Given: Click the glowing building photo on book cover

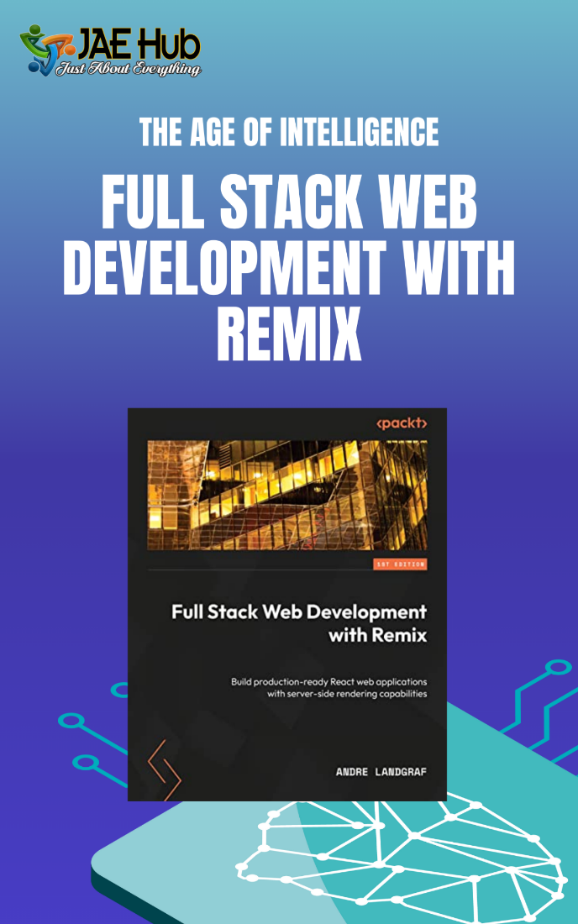Looking at the screenshot, I should pos(287,495).
